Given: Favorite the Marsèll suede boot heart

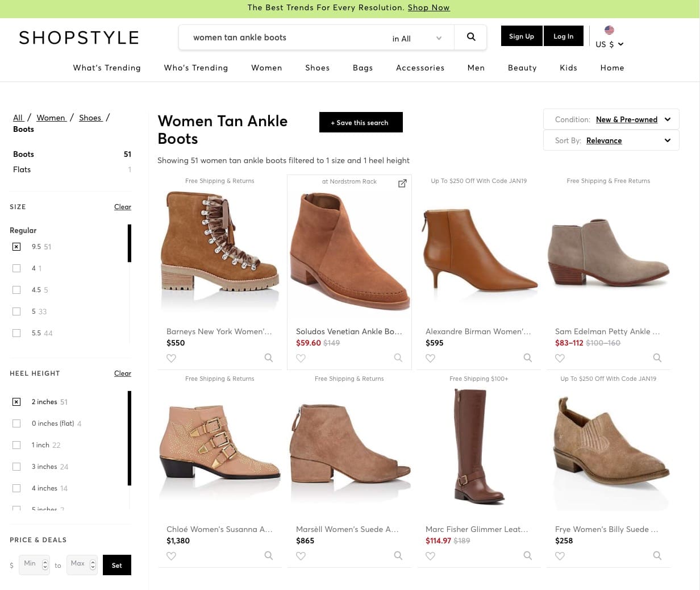Looking at the screenshot, I should coord(301,556).
